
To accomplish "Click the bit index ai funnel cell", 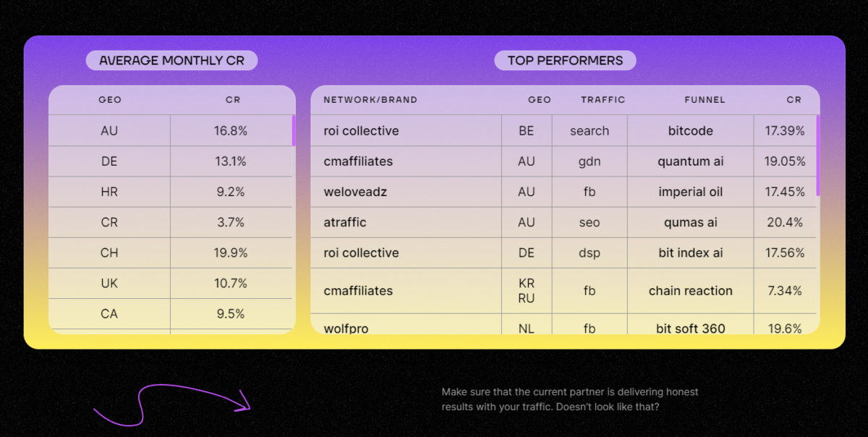I will [x=691, y=253].
